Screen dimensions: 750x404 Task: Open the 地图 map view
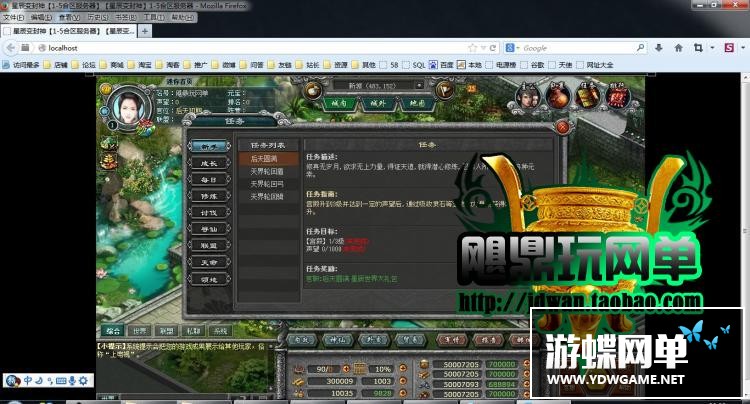pyautogui.click(x=418, y=103)
